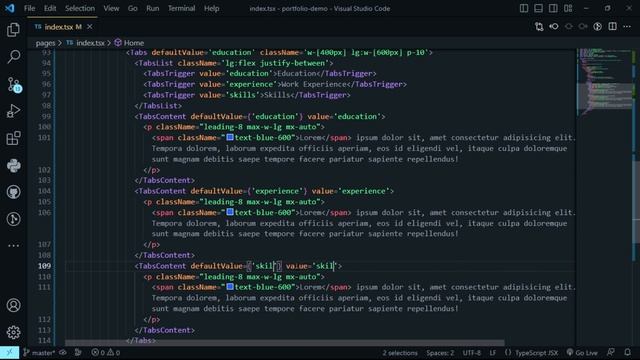Click line number 104 in gutter
The width and height of the screenshot is (640, 360).
click(44, 191)
